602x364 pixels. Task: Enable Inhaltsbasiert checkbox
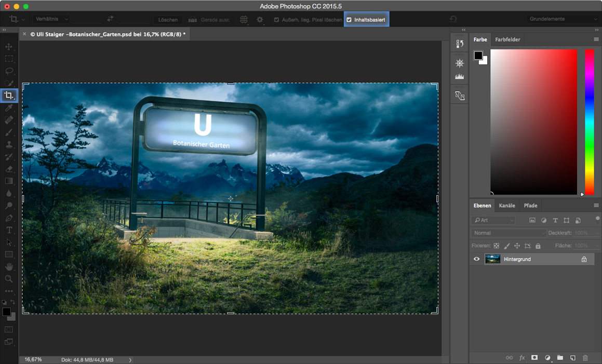click(349, 20)
